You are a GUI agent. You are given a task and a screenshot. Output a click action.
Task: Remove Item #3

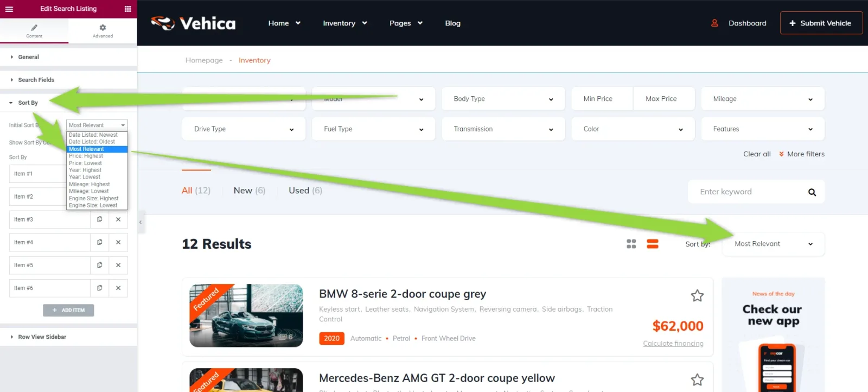pyautogui.click(x=118, y=219)
